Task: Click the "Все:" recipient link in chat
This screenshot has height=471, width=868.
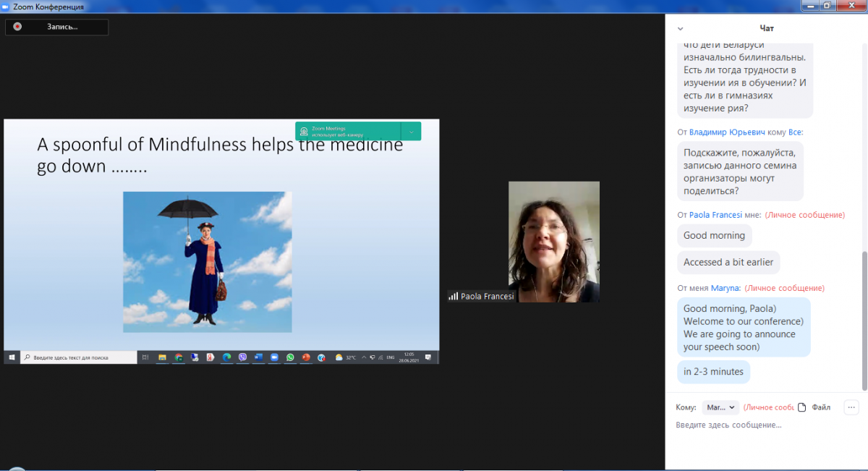Action: coord(795,132)
